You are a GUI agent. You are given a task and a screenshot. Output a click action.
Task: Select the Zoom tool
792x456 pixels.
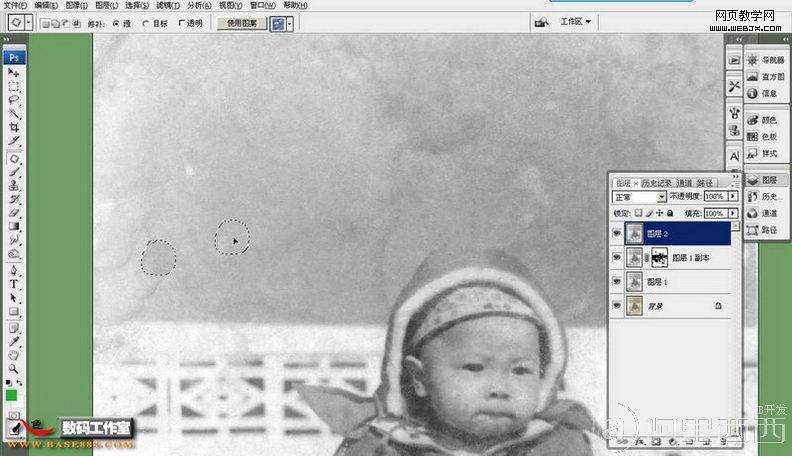click(x=14, y=369)
